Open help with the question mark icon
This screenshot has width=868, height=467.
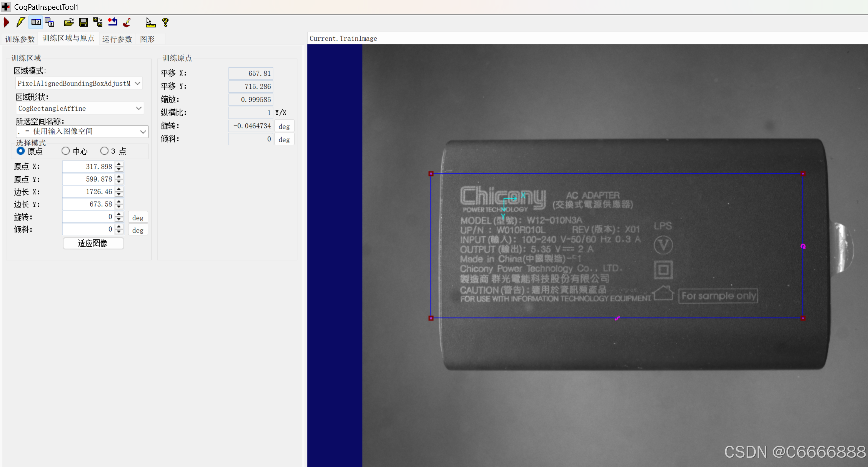click(165, 22)
